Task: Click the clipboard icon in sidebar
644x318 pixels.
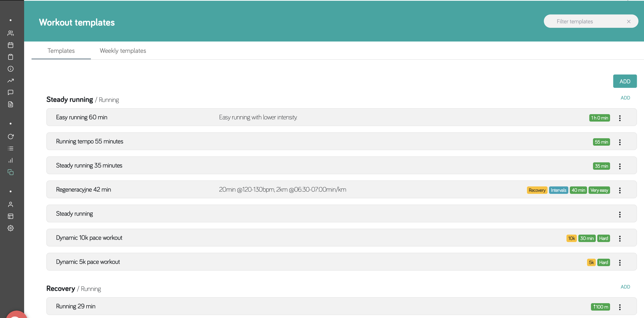Action: (x=11, y=57)
